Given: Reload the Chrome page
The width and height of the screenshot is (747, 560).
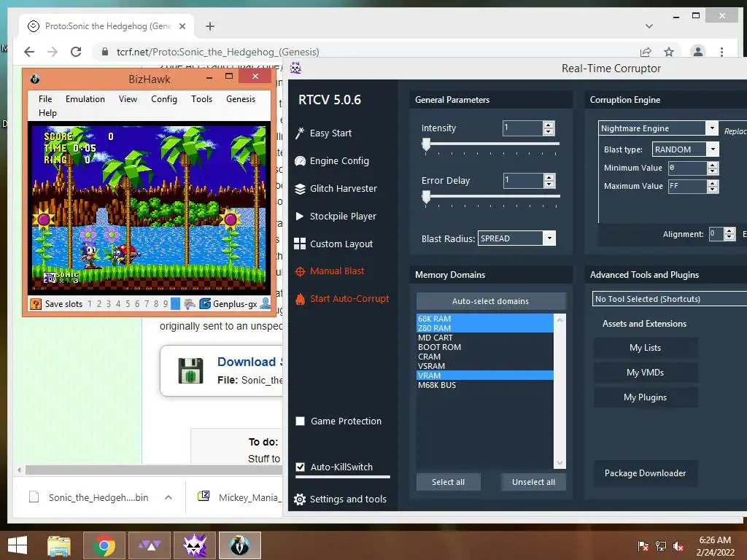Looking at the screenshot, I should tap(76, 52).
